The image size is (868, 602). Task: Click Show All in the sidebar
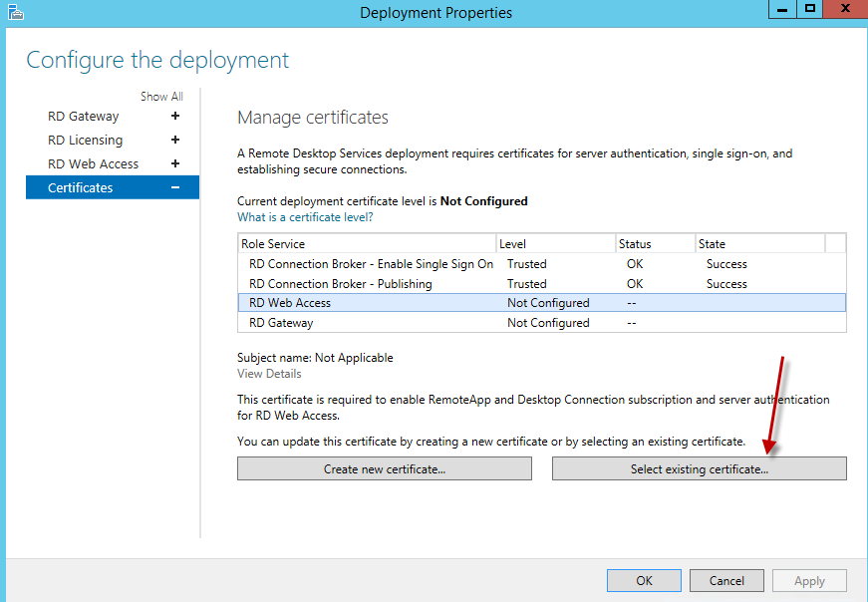coord(161,97)
